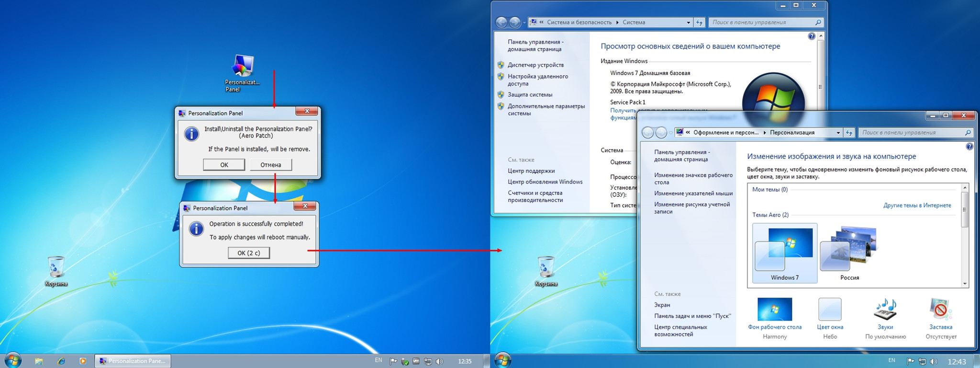Viewport: 980px width, 368px height.
Task: Open Центр обновления Windows link
Action: [x=545, y=182]
